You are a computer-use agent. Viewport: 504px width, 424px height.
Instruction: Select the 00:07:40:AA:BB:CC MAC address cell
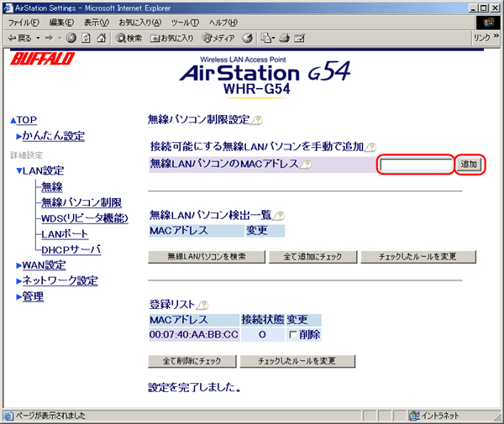point(194,335)
